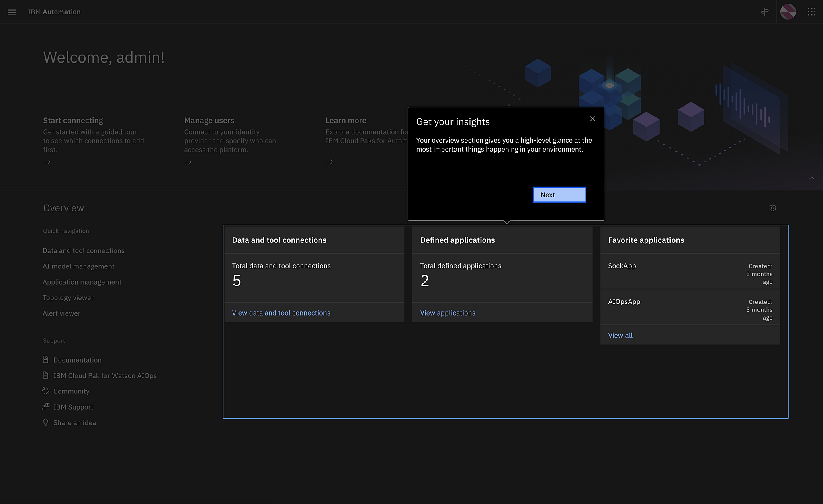Click the Start connecting arrow
Viewport: 823px width, 504px height.
47,162
